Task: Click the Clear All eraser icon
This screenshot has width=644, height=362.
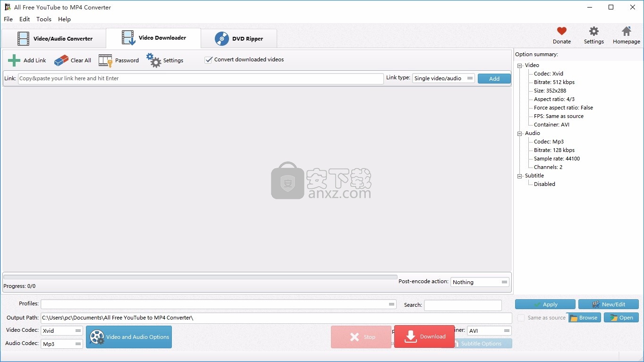Action: (61, 60)
